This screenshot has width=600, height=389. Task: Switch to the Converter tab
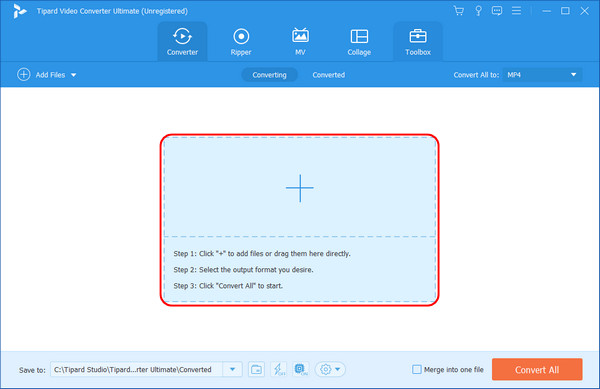click(x=183, y=41)
